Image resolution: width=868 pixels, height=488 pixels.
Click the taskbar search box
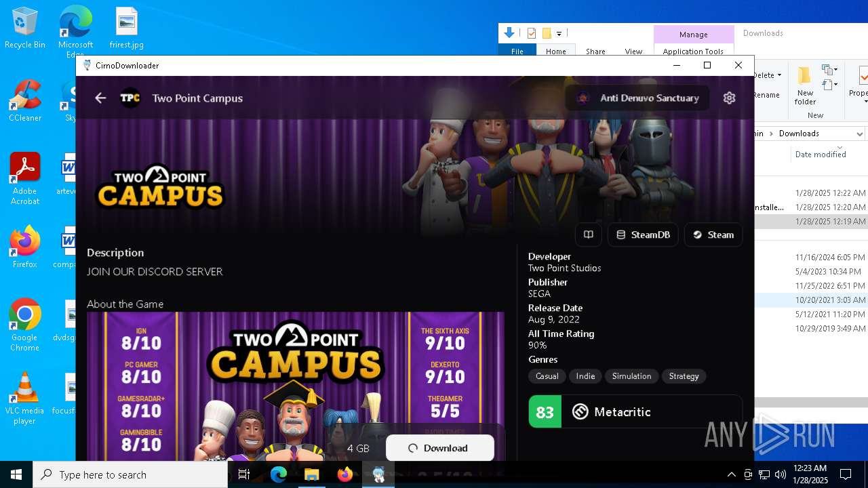[130, 474]
